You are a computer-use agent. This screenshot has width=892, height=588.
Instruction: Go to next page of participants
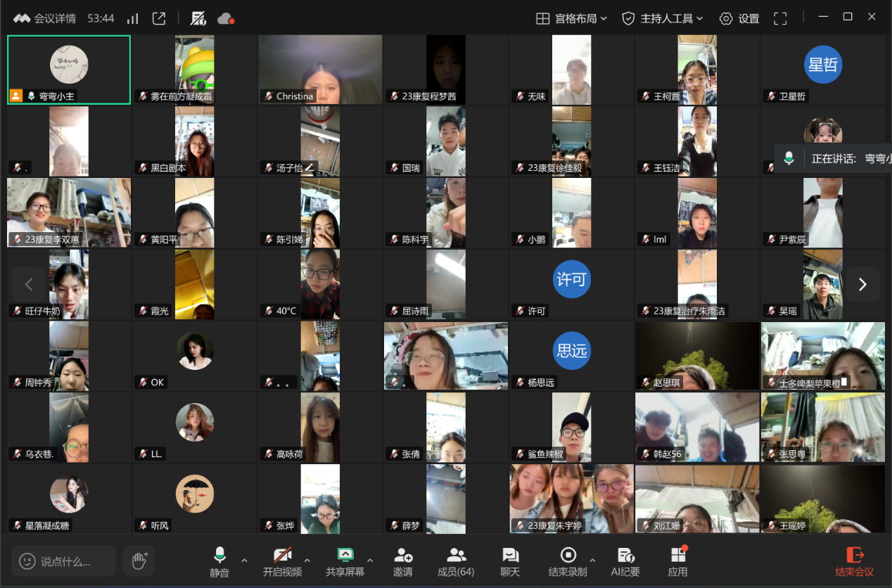pos(862,284)
